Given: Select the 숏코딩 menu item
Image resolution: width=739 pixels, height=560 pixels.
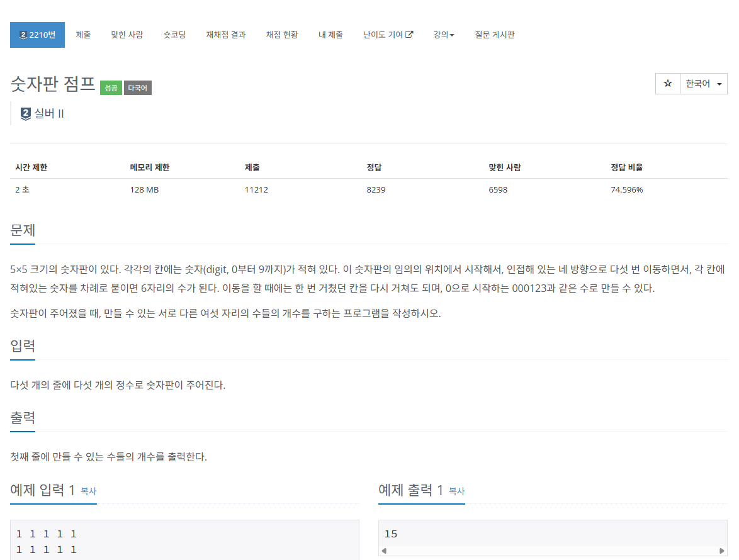Looking at the screenshot, I should [174, 35].
